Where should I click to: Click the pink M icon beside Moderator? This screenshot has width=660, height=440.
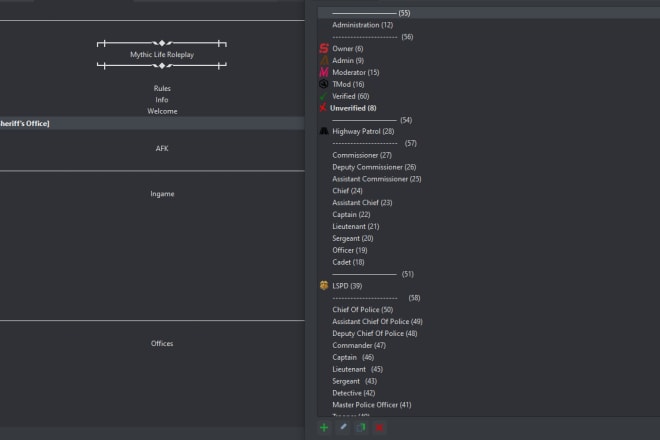[324, 72]
